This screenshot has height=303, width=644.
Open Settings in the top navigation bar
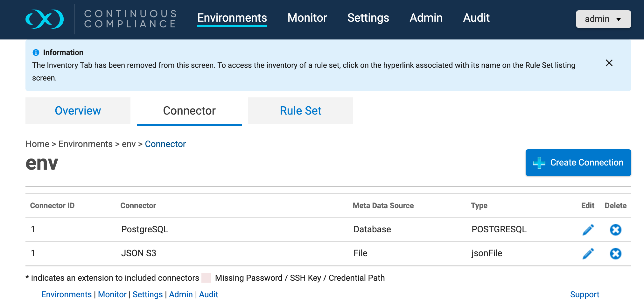(368, 18)
